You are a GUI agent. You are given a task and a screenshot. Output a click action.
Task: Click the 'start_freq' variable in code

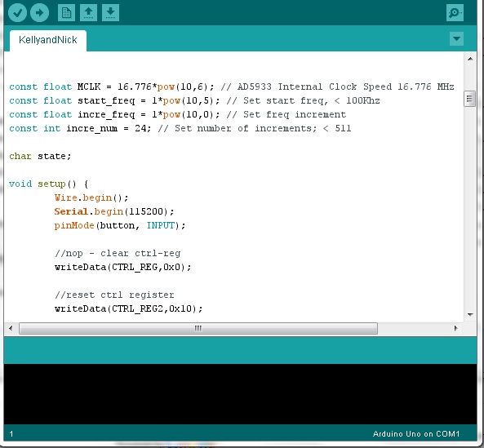click(106, 101)
